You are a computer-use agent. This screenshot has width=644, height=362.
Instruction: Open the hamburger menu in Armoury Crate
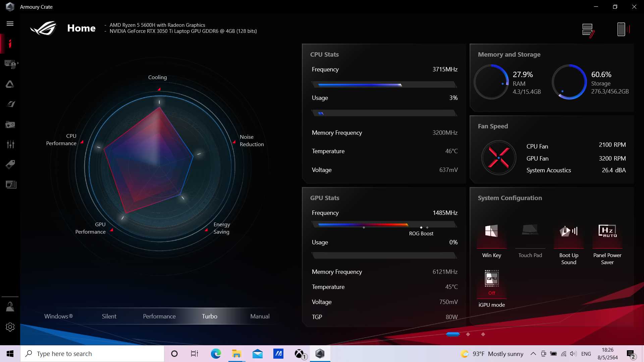pyautogui.click(x=10, y=23)
